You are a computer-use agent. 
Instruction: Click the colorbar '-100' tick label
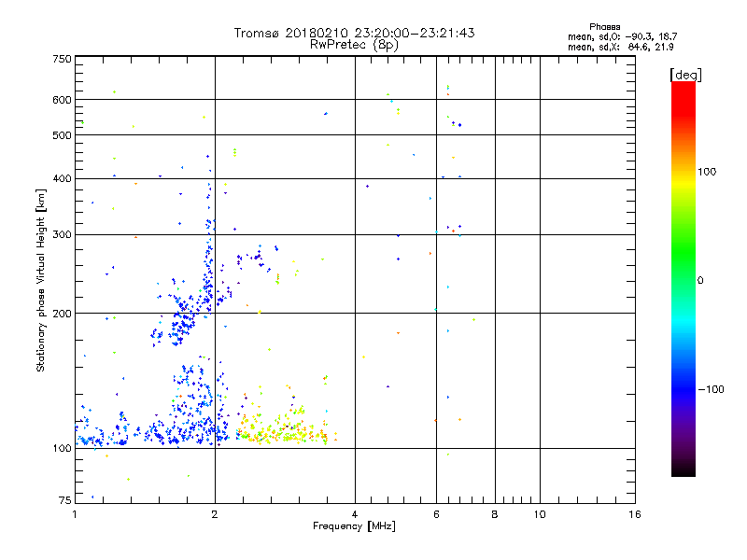(x=711, y=389)
